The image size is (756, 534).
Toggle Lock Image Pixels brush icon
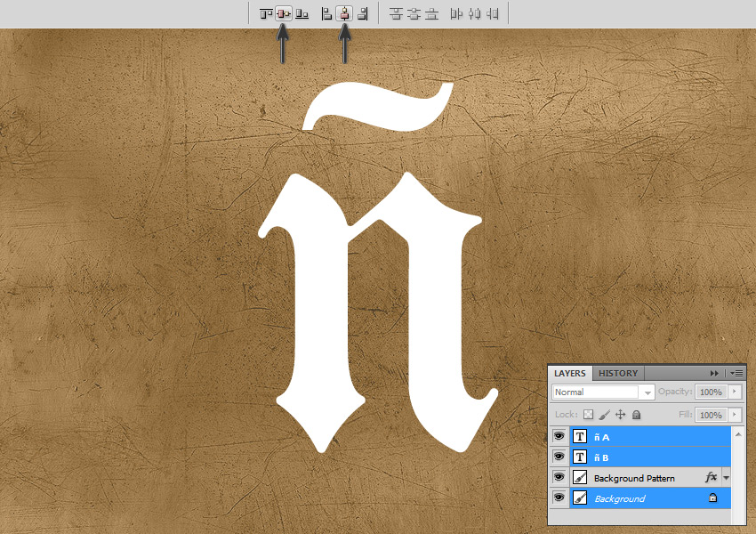pos(605,415)
